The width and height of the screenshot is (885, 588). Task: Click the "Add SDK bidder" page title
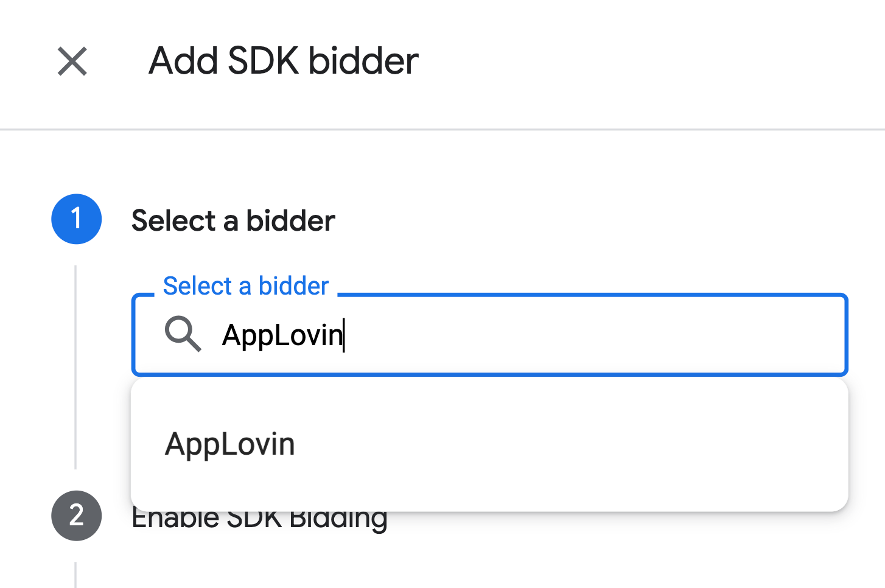click(284, 61)
